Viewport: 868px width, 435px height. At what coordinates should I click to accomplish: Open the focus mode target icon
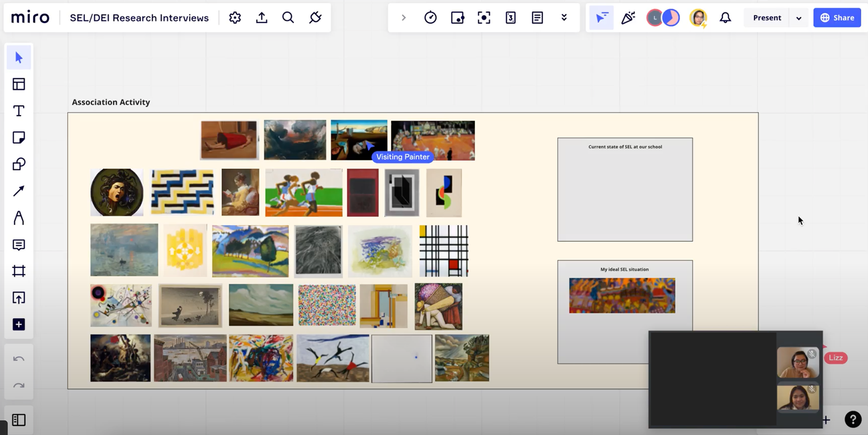coord(484,18)
